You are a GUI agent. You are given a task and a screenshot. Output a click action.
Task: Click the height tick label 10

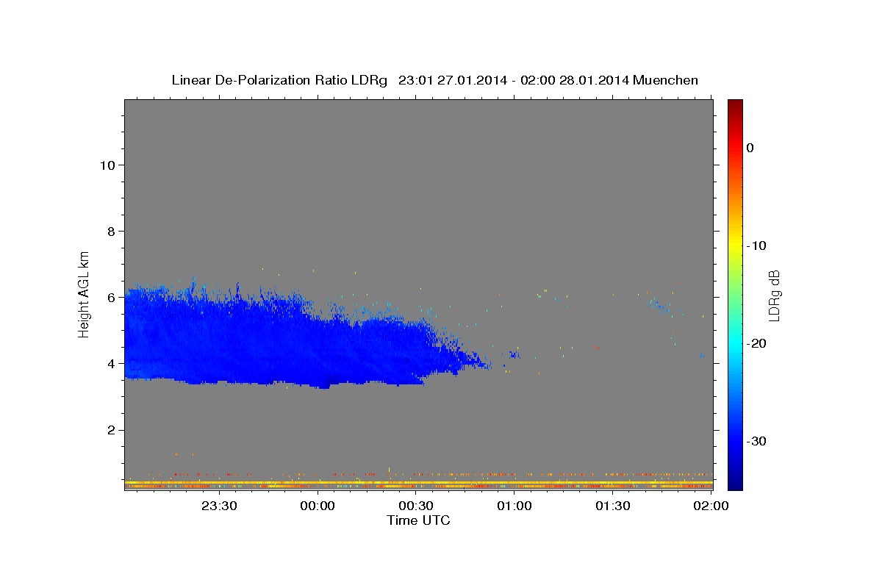(x=107, y=165)
